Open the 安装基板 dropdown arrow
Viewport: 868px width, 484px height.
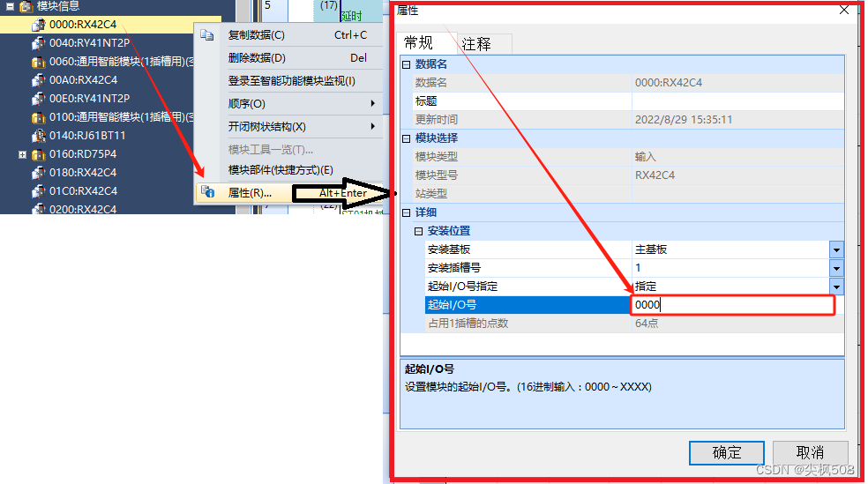[x=836, y=250]
